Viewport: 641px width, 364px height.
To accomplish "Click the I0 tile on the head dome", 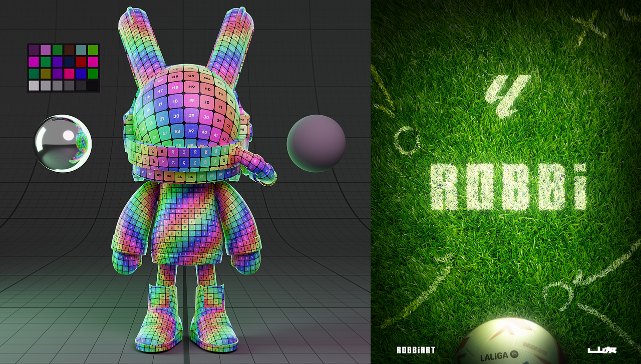I will point(207,103).
